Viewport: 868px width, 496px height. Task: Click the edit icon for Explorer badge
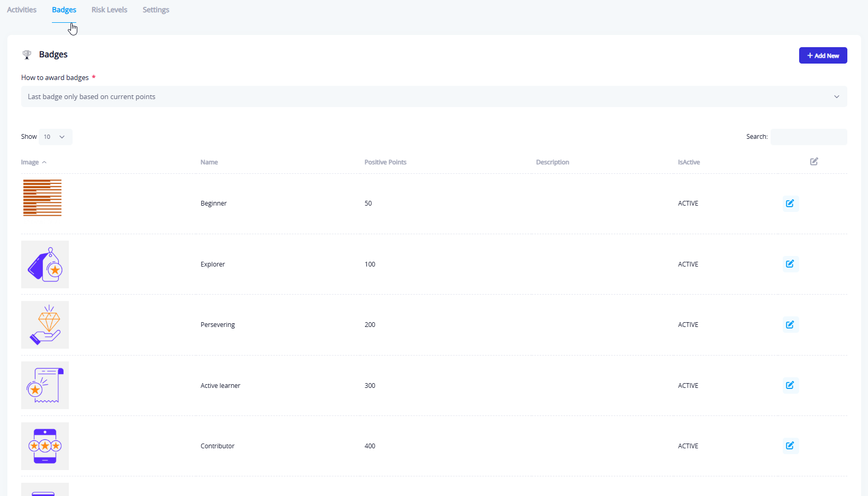point(790,264)
